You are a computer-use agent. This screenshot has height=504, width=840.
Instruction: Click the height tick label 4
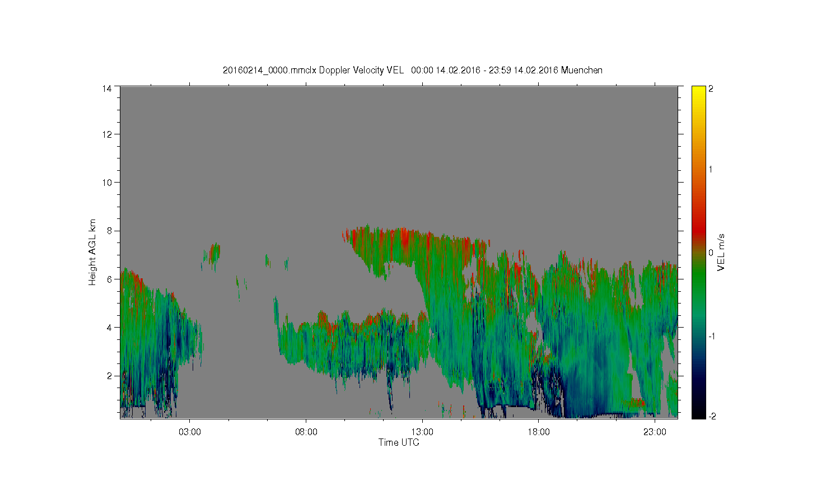pyautogui.click(x=109, y=327)
